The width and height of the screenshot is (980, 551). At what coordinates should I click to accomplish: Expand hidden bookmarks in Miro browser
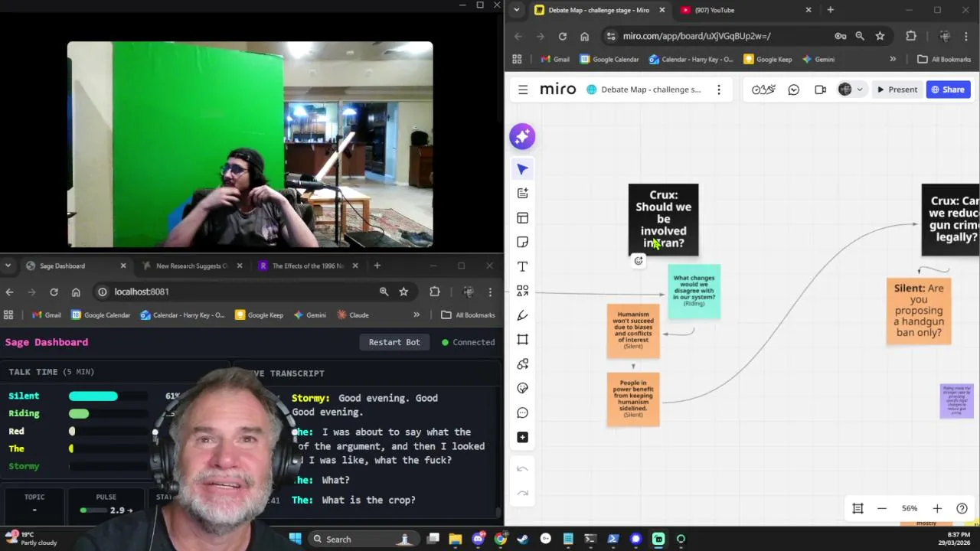pyautogui.click(x=893, y=59)
